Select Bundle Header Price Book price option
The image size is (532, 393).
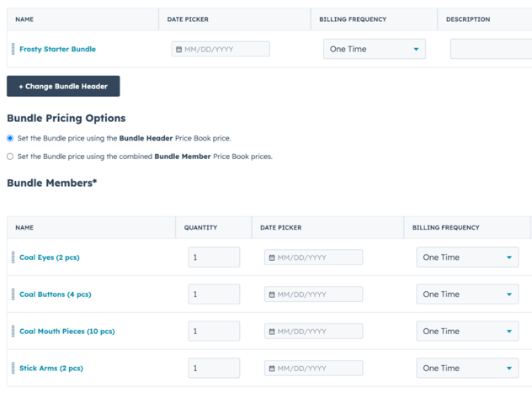(x=10, y=138)
